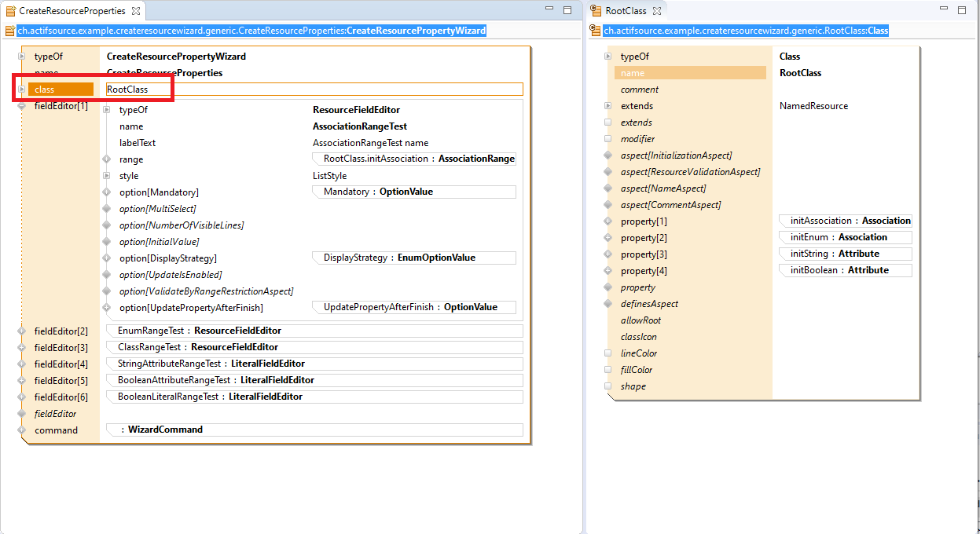This screenshot has width=980, height=534.
Task: Click the class icon before the RootClass path
Action: point(596,31)
